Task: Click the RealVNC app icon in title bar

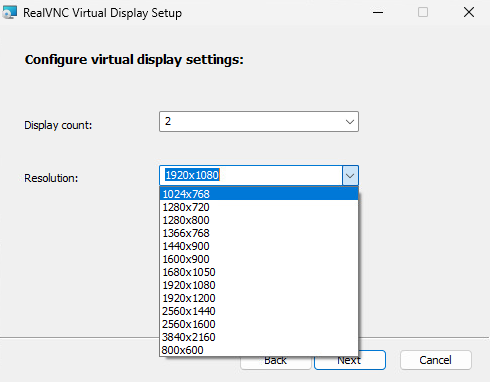Action: click(9, 13)
